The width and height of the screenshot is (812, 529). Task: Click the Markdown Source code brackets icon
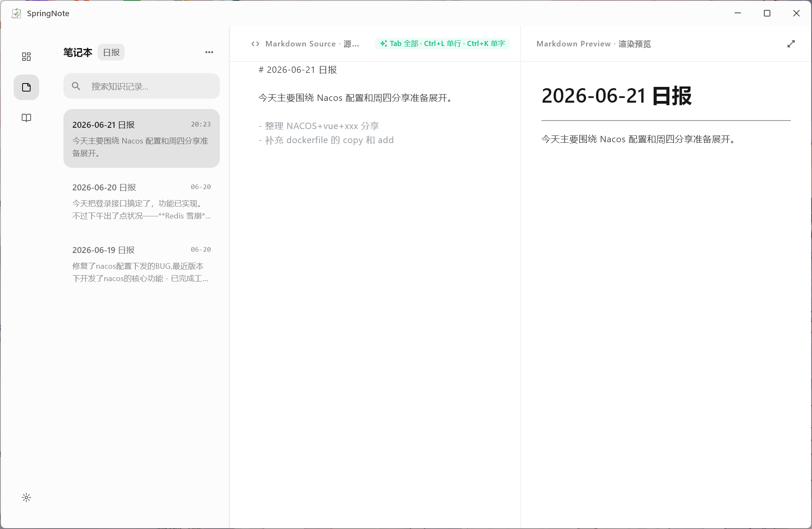point(255,44)
